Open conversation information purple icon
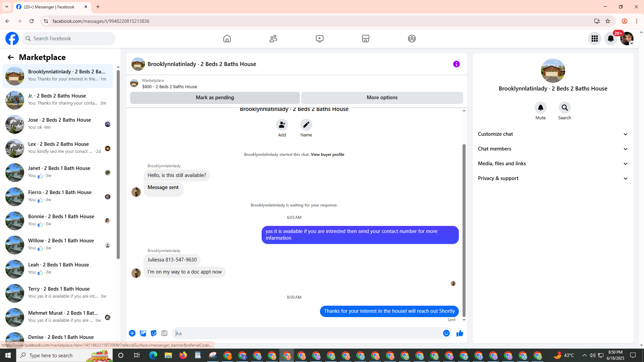The height and width of the screenshot is (362, 644). tap(457, 64)
